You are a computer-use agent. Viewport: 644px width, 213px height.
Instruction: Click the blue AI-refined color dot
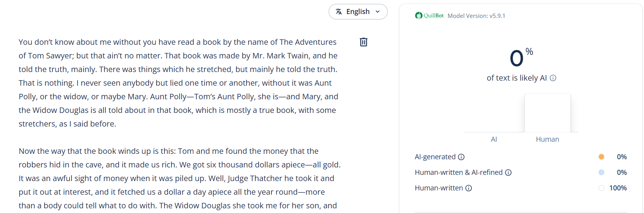click(601, 173)
